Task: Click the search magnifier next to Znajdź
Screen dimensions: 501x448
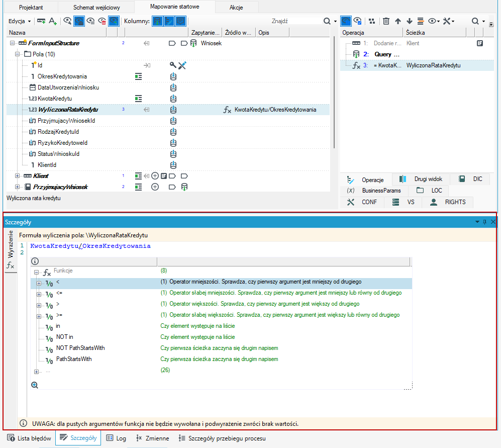Action: pos(327,21)
